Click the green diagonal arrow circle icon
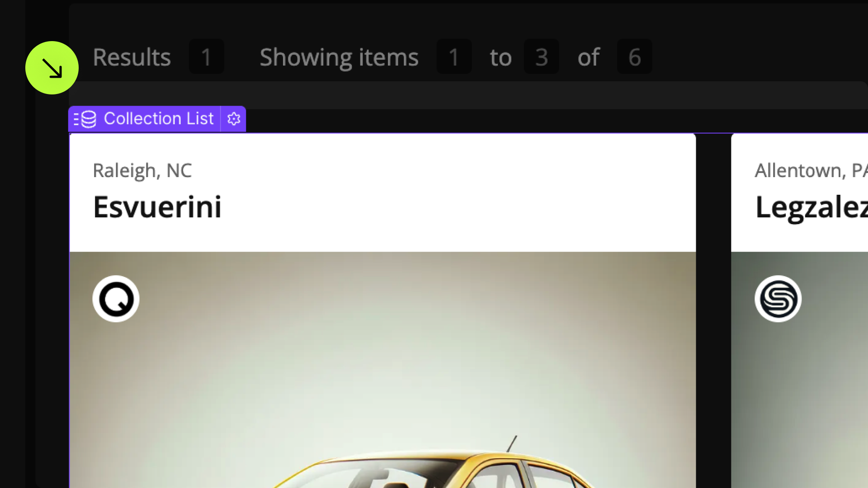Image resolution: width=868 pixels, height=488 pixels. click(x=52, y=68)
